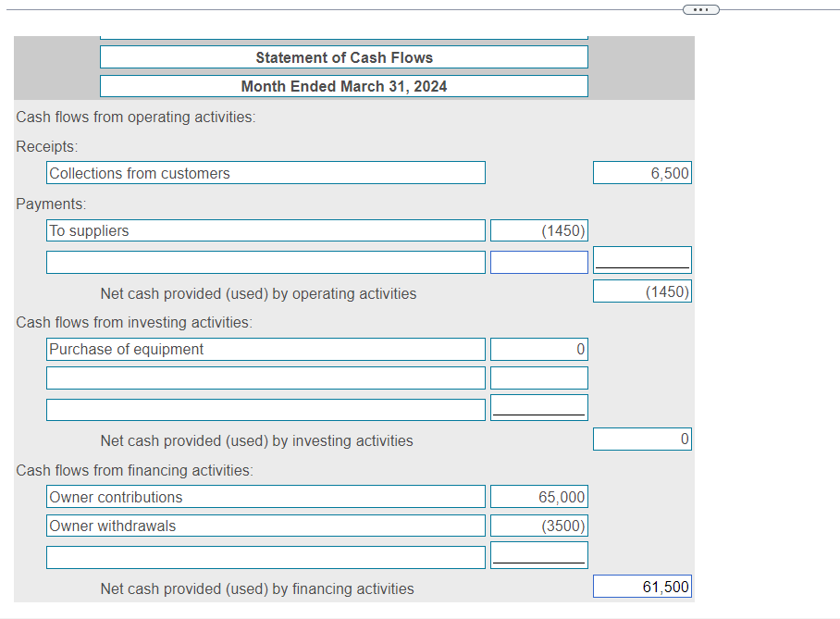This screenshot has width=840, height=619.
Task: Click the first empty investing description row
Action: [266, 377]
